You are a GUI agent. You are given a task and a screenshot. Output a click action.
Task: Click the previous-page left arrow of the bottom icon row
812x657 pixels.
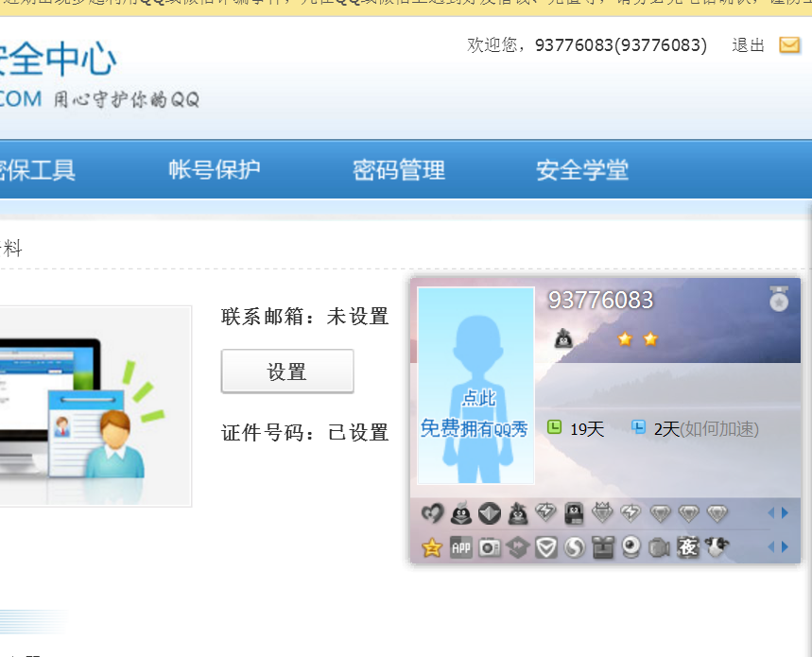pos(771,546)
